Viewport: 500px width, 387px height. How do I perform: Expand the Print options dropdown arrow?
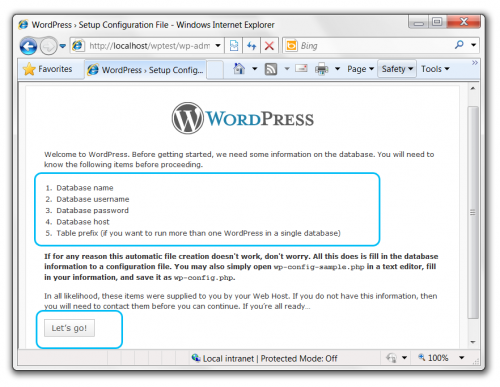click(x=337, y=69)
